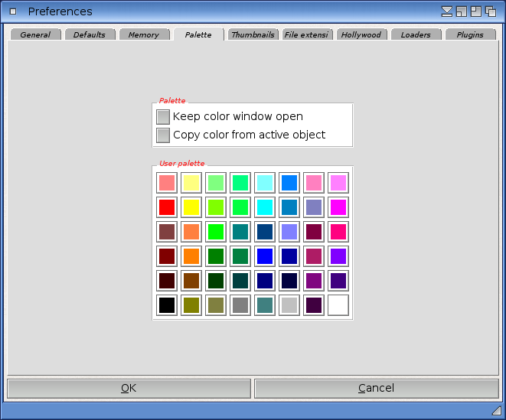This screenshot has height=420, width=506.
Task: Go to the Thumbnails tab
Action: [253, 35]
